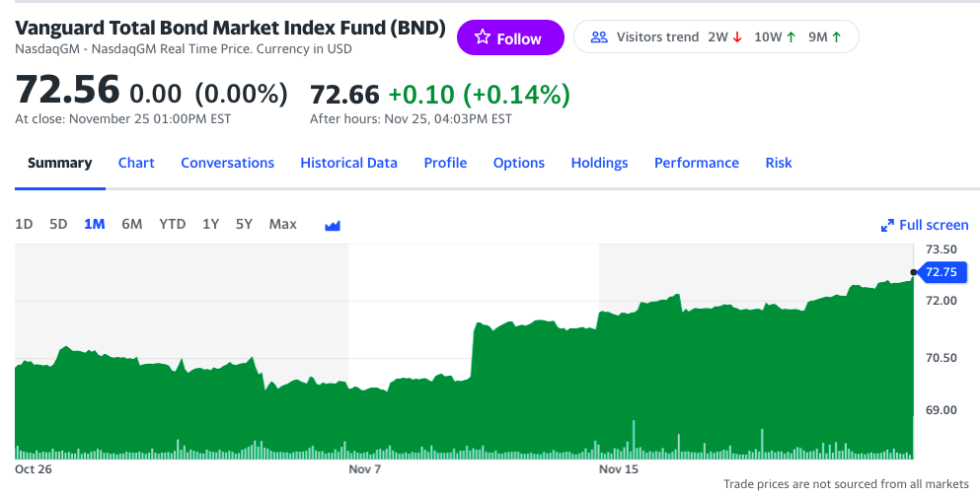Click the 10W green up arrow
Viewport: 980px width, 496px height.
[791, 37]
